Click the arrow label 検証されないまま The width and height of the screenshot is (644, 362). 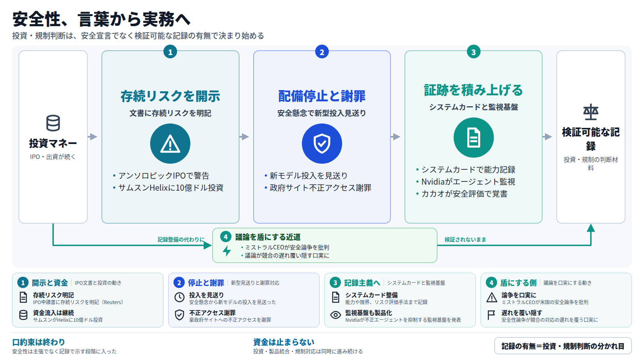point(465,239)
